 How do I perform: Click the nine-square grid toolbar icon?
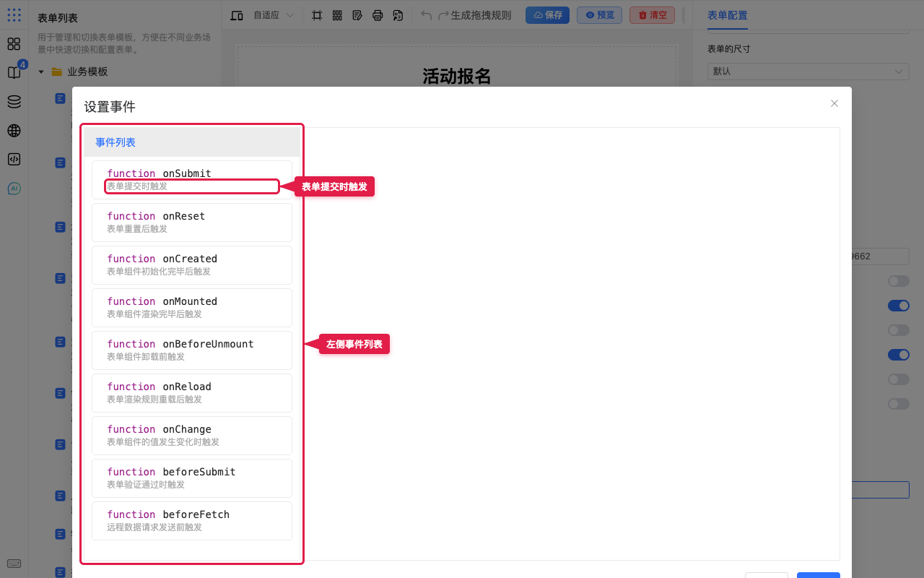pos(337,15)
